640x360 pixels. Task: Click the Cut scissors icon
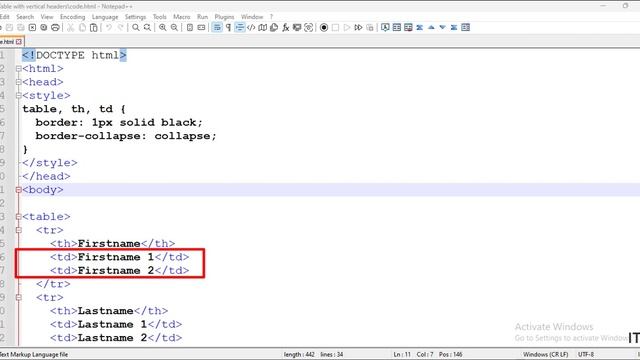point(71,27)
